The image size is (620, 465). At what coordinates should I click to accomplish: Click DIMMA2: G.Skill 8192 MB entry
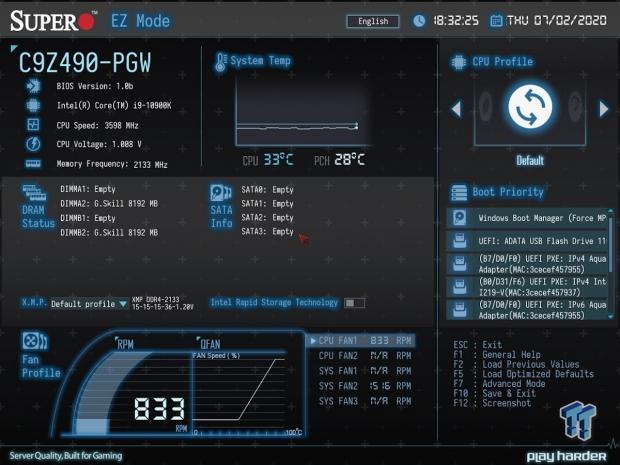(109, 204)
